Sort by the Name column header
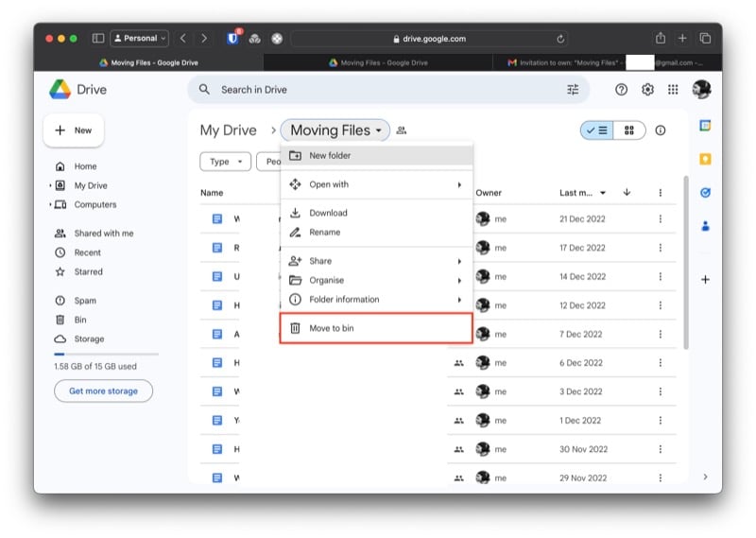 (x=212, y=193)
